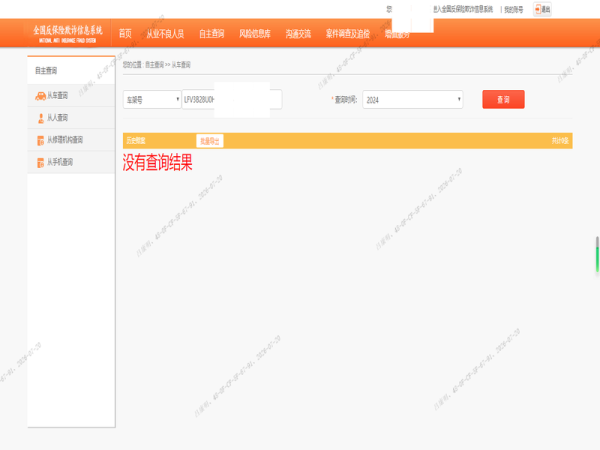Click the 没有查询结果 message text
Image resolution: width=600 pixels, height=450 pixels.
point(157,162)
